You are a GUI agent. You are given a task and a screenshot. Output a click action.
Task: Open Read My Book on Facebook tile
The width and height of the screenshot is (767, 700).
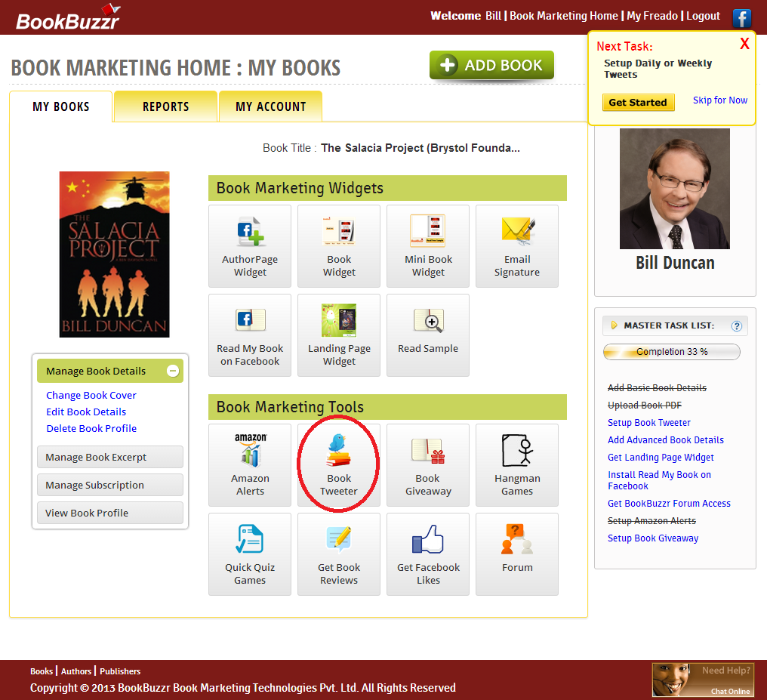(249, 335)
